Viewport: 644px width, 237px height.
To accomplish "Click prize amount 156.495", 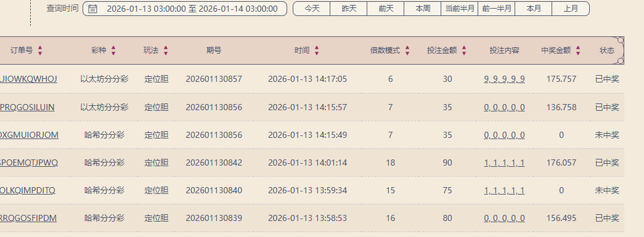I will (561, 218).
